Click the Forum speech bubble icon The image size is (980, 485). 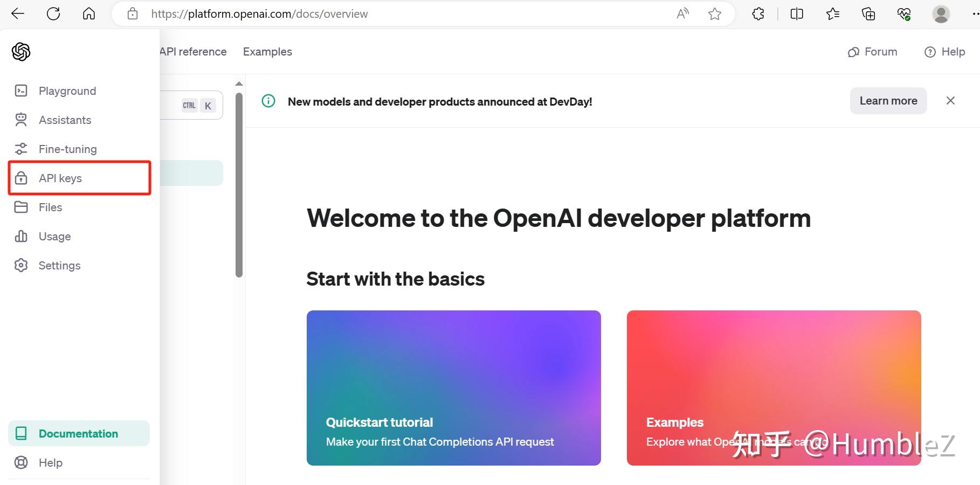(853, 52)
